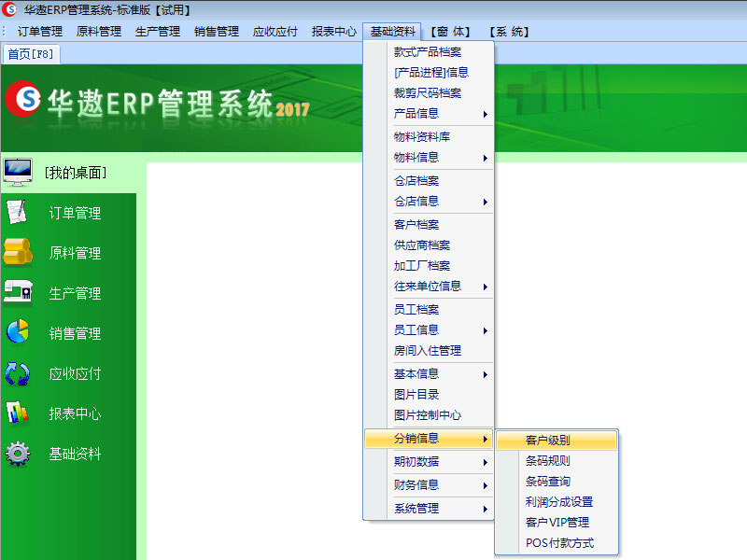
Task: Go to 订单管理 sidebar label
Action: (75, 213)
